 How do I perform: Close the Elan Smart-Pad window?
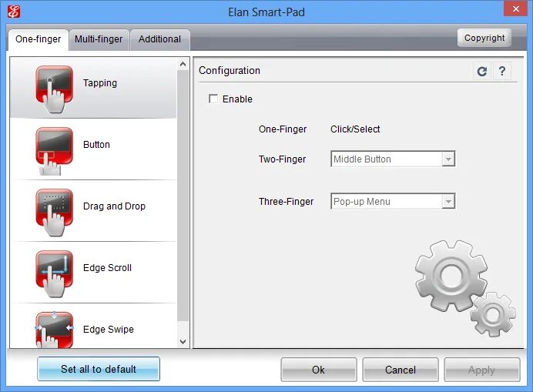pyautogui.click(x=515, y=8)
